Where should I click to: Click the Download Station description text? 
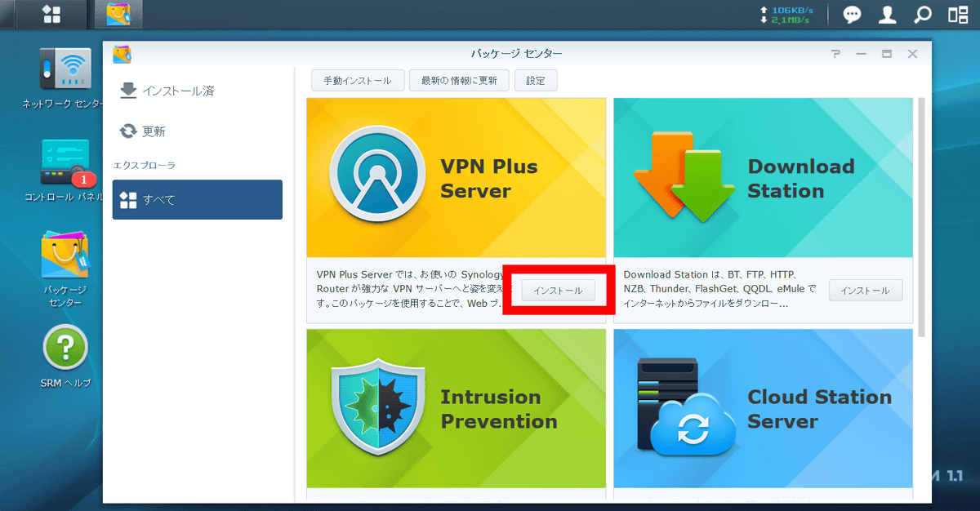[x=720, y=289]
